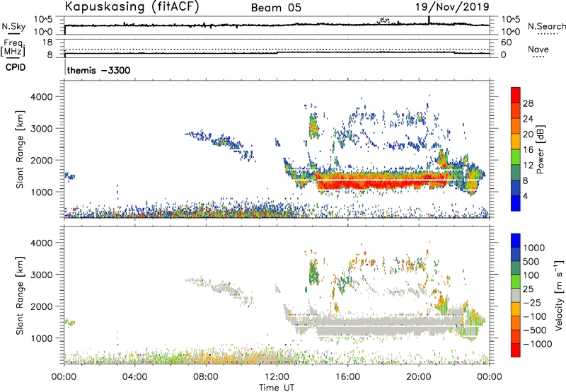Click the 20:00 time tick label
This screenshot has height=392, width=566.
click(x=419, y=377)
